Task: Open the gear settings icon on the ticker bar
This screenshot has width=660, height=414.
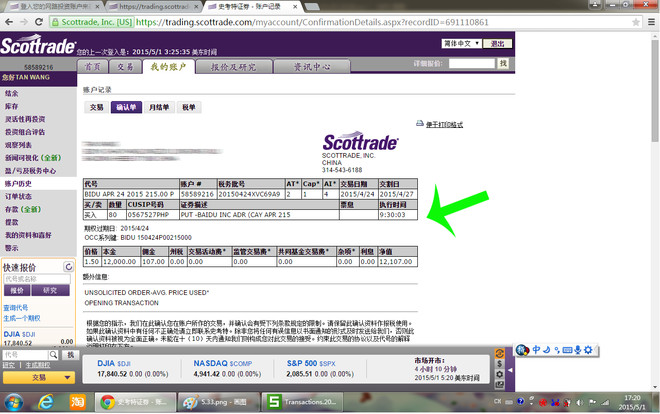Action: tap(500, 374)
